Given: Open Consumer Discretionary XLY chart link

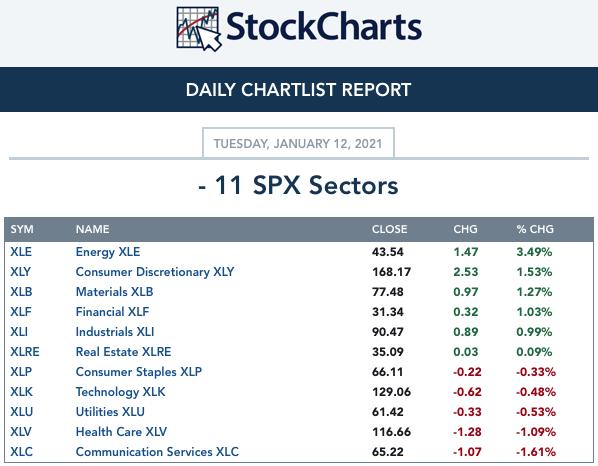Looking at the screenshot, I should (155, 272).
